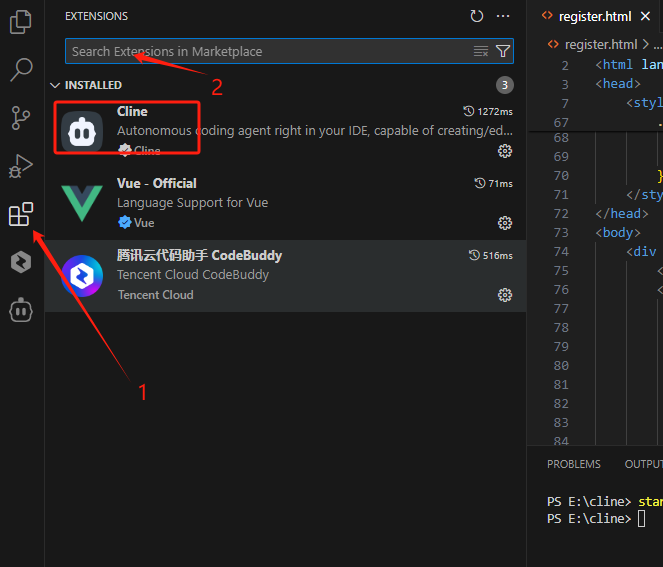Image resolution: width=663 pixels, height=567 pixels.
Task: Click Vue activation time 71ms
Action: click(493, 184)
